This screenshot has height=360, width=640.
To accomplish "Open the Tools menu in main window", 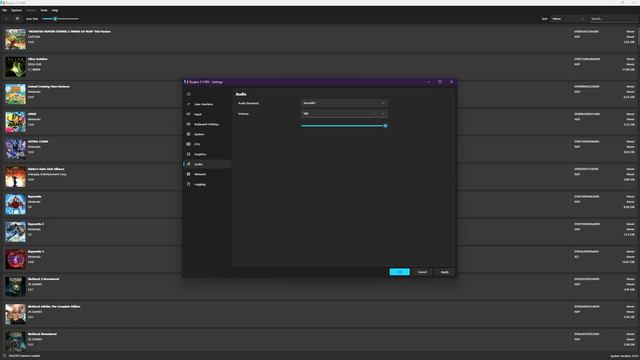I will click(44, 10).
